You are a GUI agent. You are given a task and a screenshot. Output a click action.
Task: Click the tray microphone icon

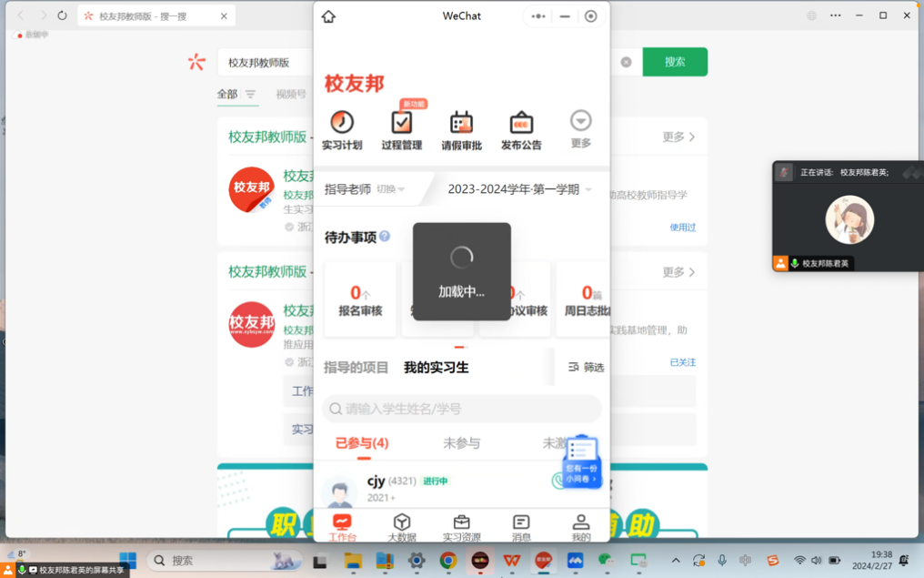click(x=722, y=561)
